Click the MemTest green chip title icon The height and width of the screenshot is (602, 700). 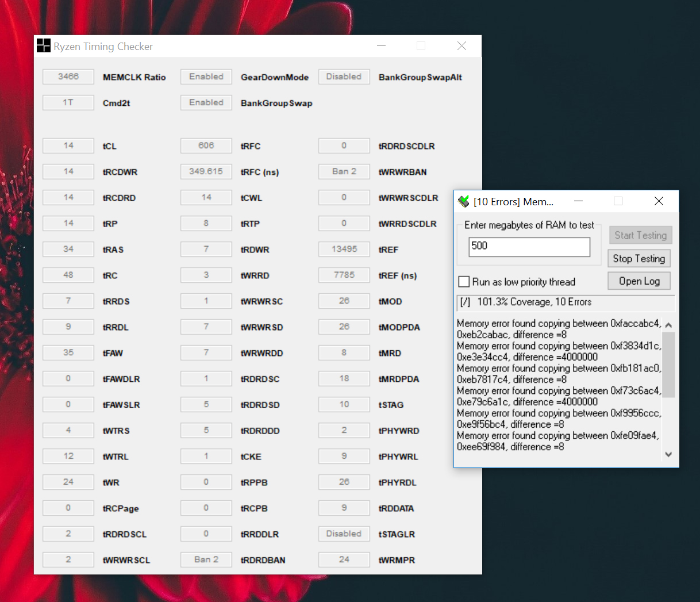(464, 201)
